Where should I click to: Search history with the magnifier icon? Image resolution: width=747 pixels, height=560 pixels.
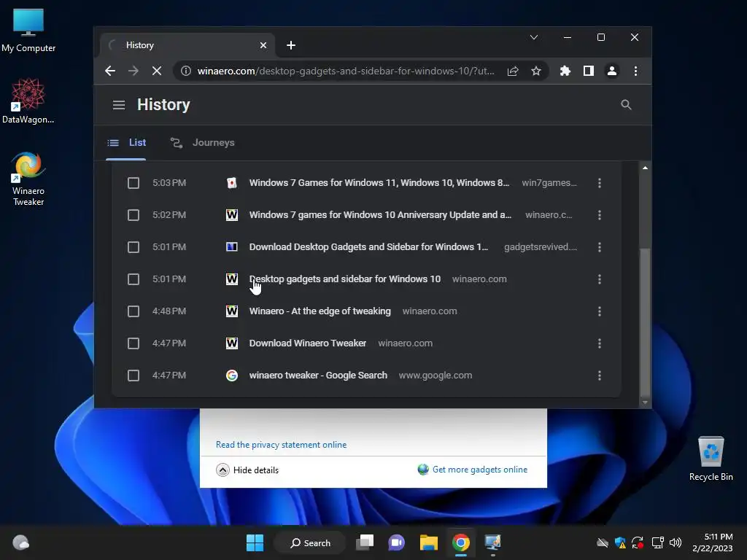[x=626, y=105]
